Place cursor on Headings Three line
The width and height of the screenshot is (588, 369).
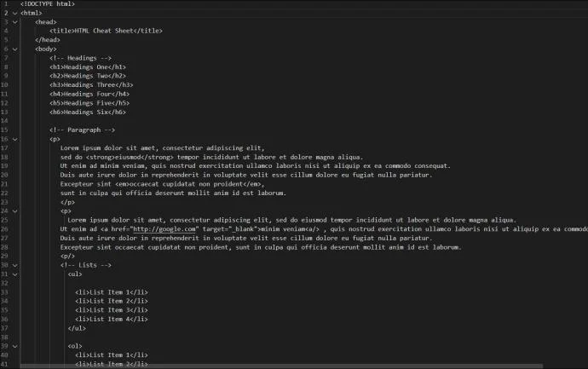pyautogui.click(x=91, y=84)
